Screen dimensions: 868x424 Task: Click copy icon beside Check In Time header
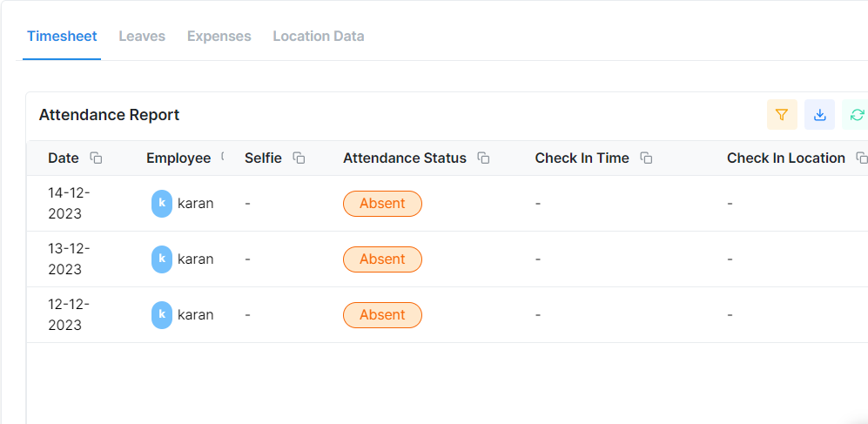click(646, 158)
